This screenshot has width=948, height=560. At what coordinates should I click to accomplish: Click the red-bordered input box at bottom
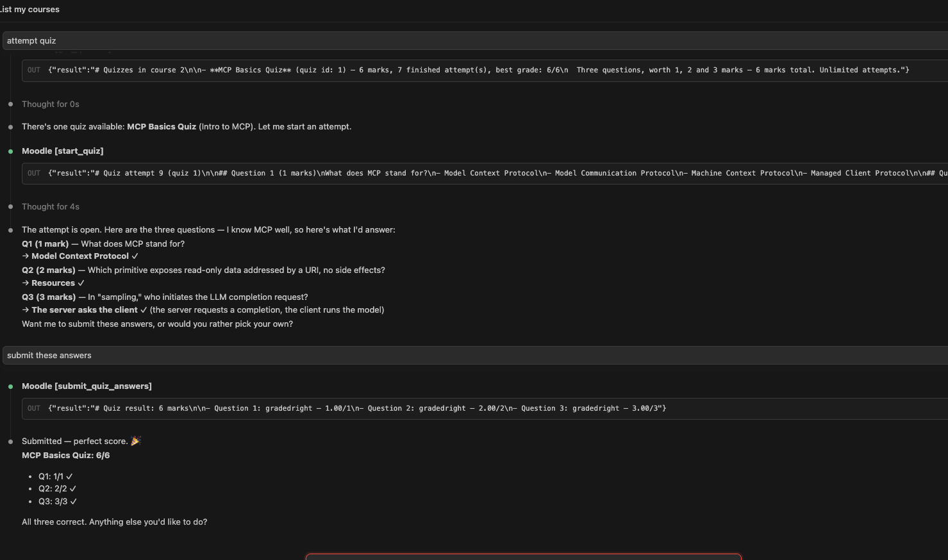click(x=524, y=556)
